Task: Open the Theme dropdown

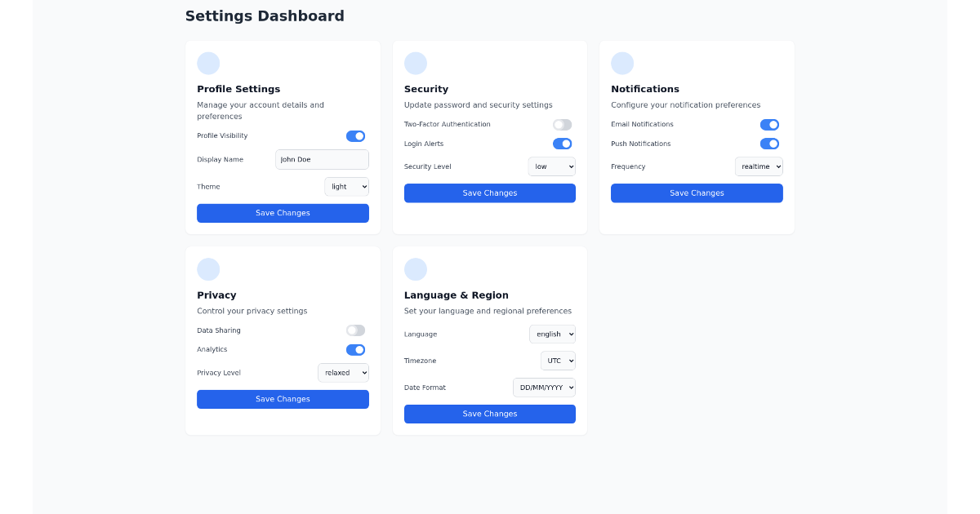Action: 346,186
